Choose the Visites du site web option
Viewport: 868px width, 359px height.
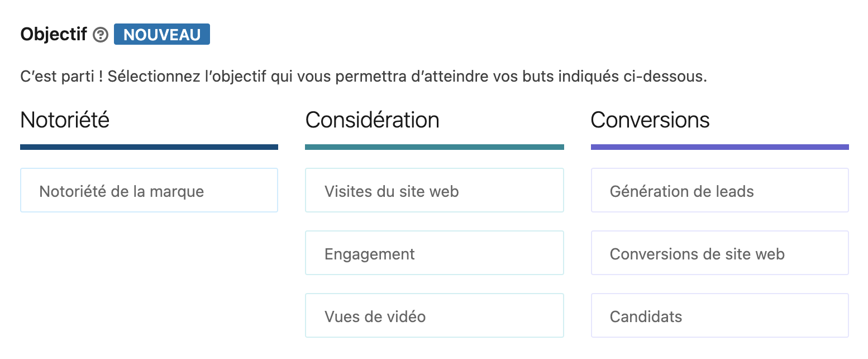[434, 190]
